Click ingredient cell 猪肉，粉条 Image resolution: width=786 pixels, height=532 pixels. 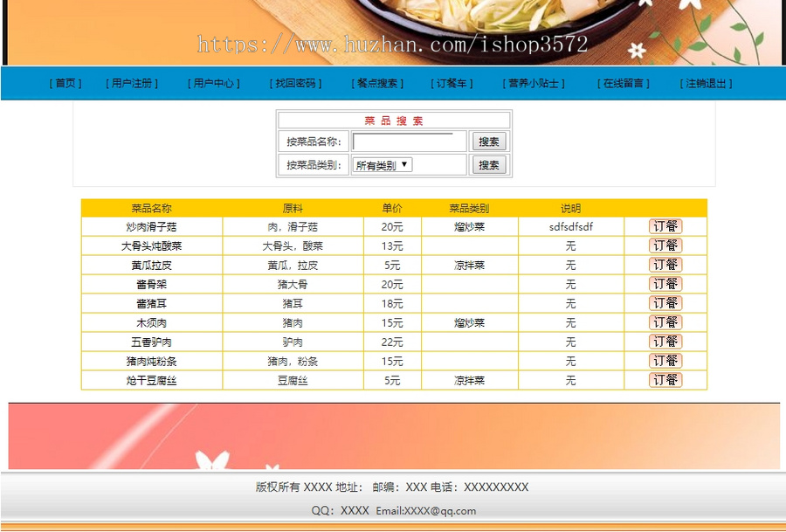click(x=293, y=361)
